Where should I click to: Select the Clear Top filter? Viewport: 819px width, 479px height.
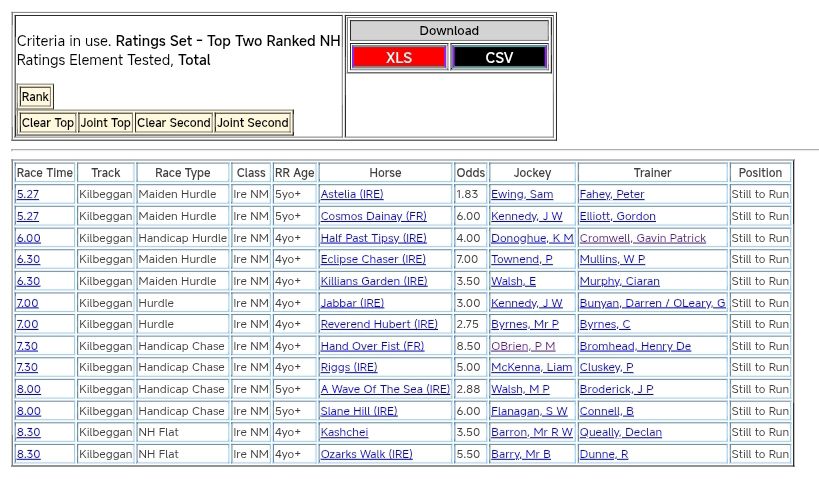tap(48, 123)
